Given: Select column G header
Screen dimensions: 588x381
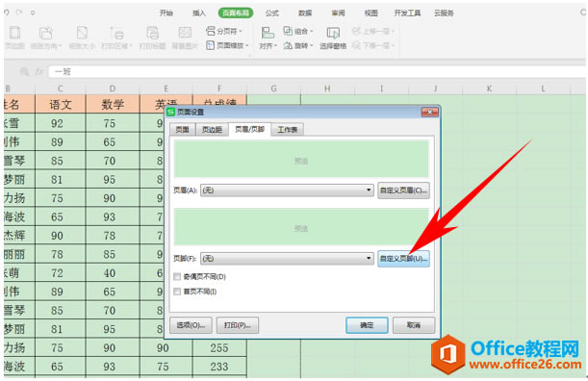Looking at the screenshot, I should click(x=273, y=89).
